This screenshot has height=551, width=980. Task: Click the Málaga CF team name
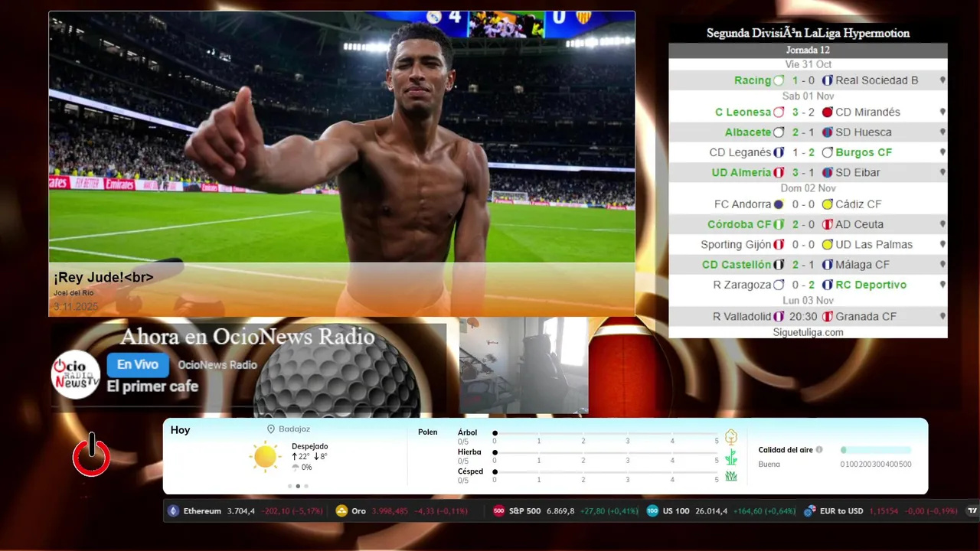point(862,265)
